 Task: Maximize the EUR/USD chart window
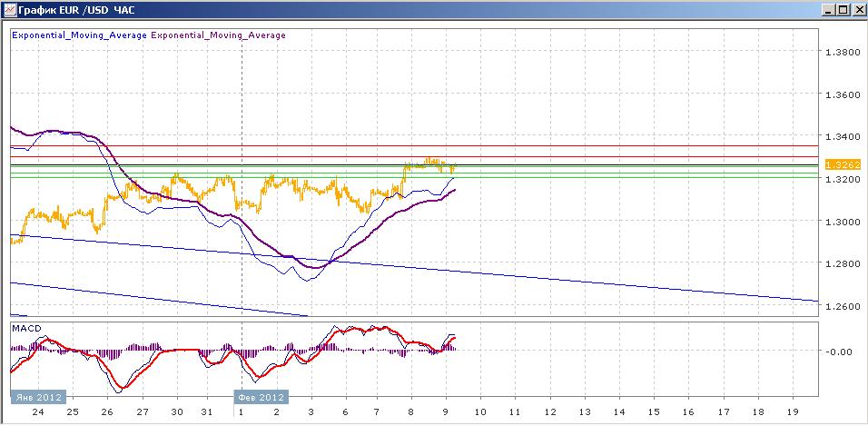tap(843, 9)
